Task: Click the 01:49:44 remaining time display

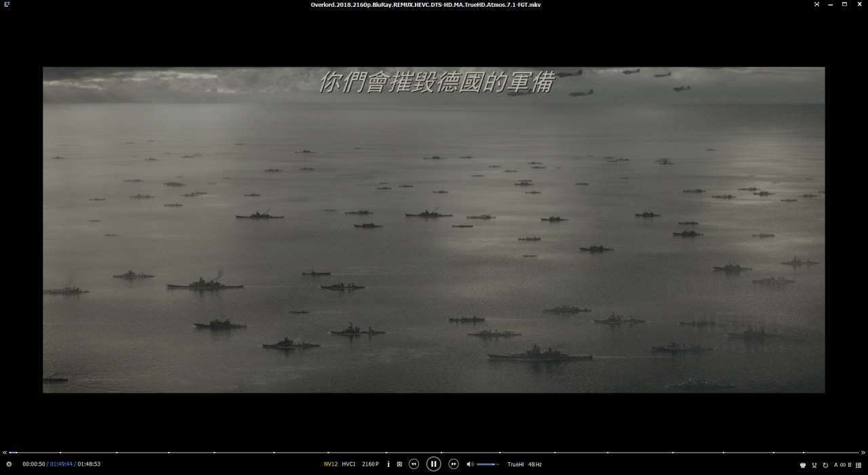Action: point(61,464)
